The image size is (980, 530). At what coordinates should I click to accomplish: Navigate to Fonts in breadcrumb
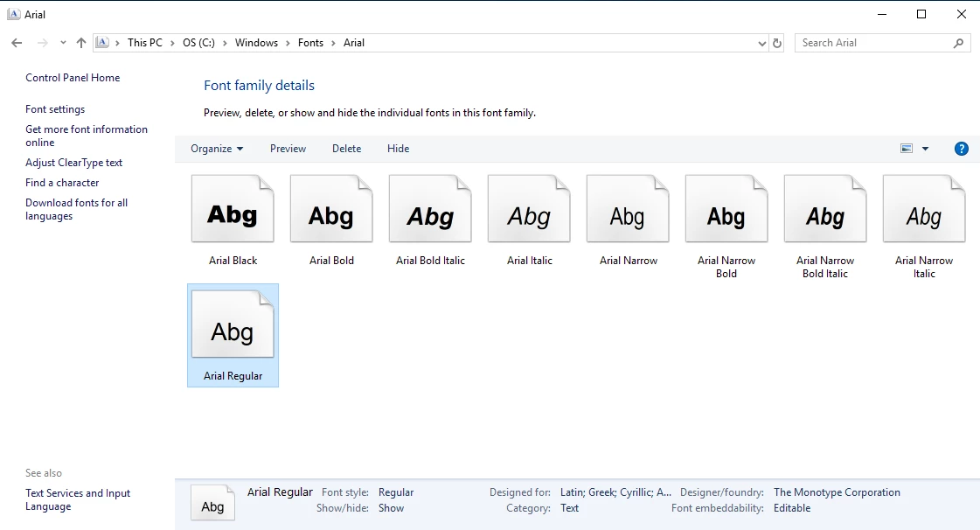310,43
